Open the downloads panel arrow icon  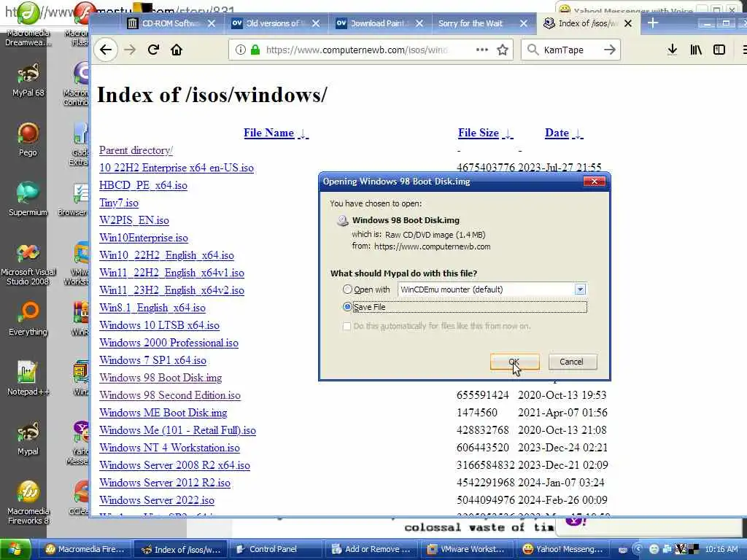(x=672, y=50)
